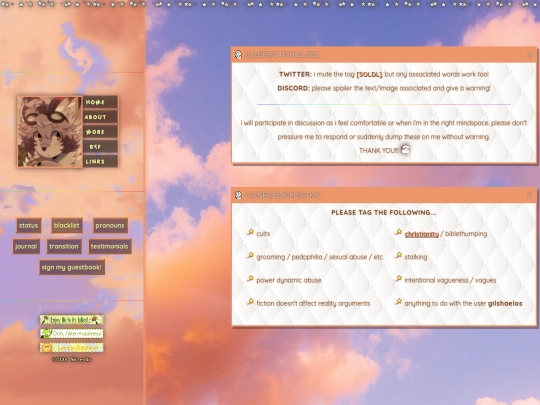This screenshot has width=540, height=405.
Task: Click the profile avatar picture
Action: (x=50, y=132)
